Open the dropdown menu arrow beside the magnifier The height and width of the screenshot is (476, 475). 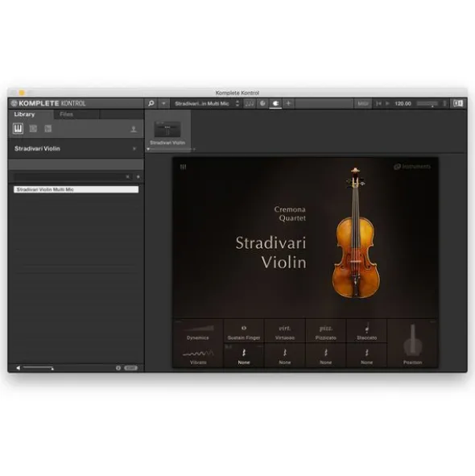click(x=163, y=104)
